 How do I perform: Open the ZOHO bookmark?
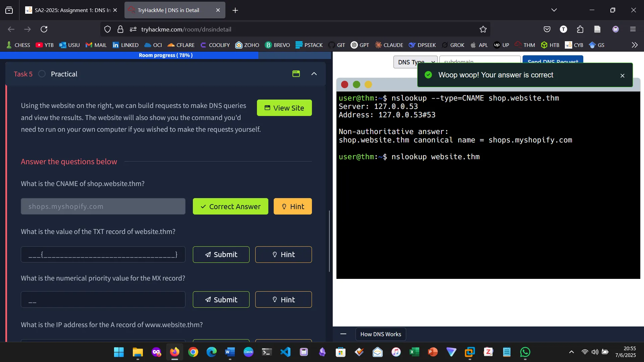click(247, 45)
